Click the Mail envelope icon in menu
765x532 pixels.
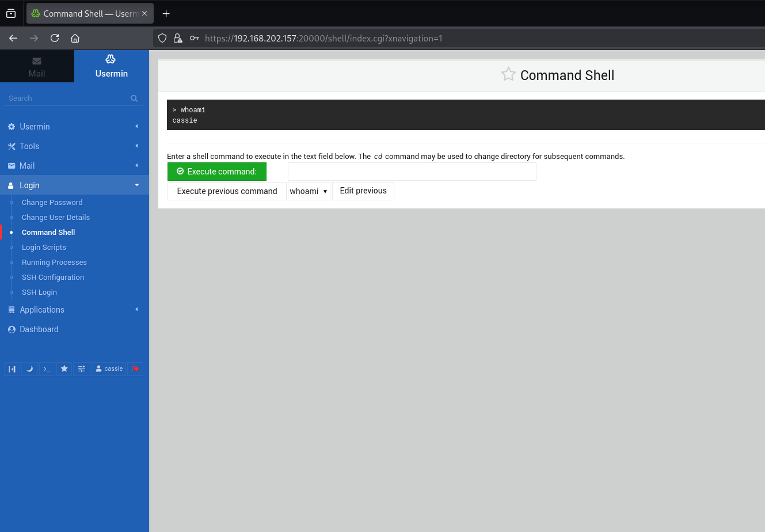(12, 166)
